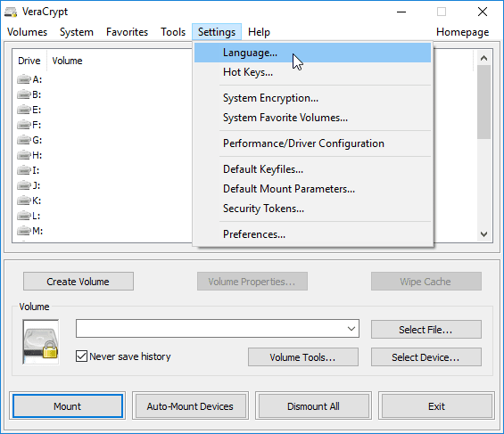Select drive H: icon in list
The image size is (504, 434).
(24, 155)
